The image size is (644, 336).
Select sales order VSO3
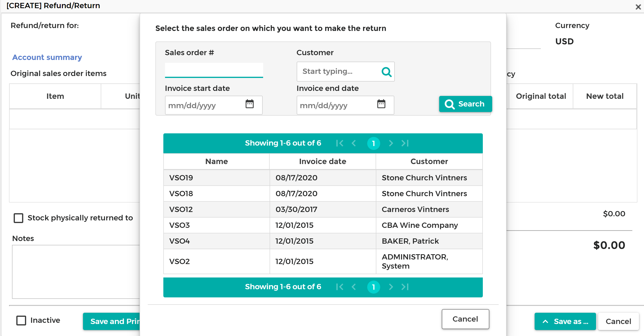point(323,225)
